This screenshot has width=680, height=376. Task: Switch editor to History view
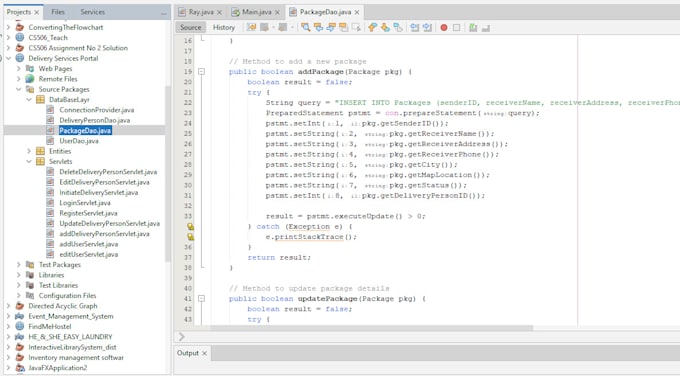pyautogui.click(x=224, y=27)
